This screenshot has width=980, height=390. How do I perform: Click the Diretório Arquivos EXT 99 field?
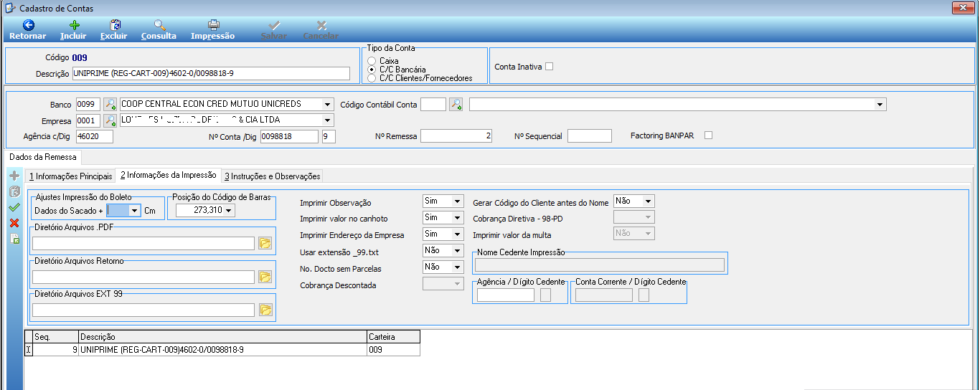(x=143, y=310)
